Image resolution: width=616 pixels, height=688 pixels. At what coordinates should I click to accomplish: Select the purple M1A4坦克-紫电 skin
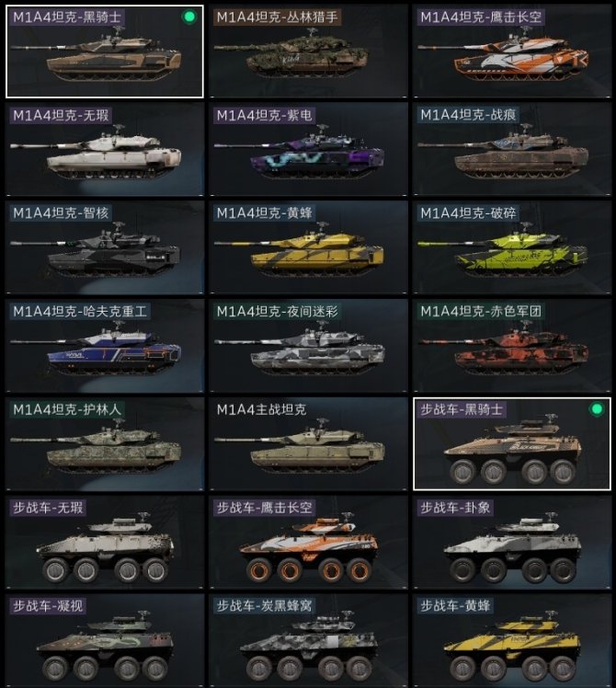point(308,149)
